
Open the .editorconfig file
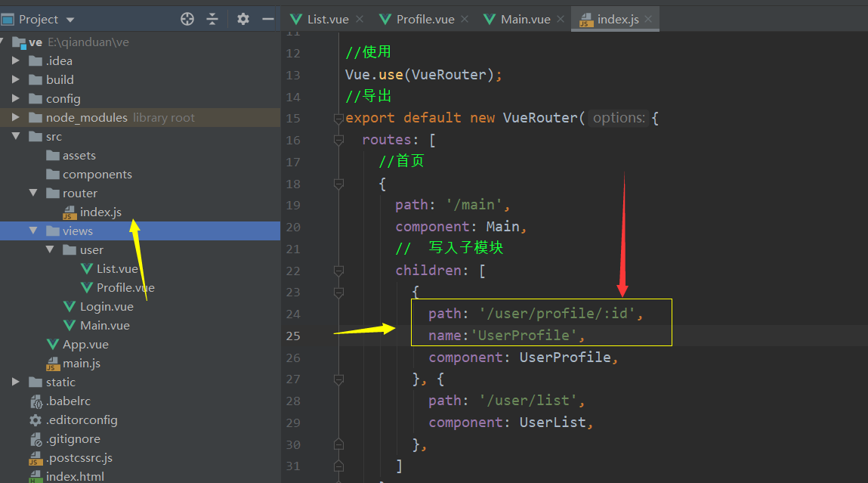(82, 420)
